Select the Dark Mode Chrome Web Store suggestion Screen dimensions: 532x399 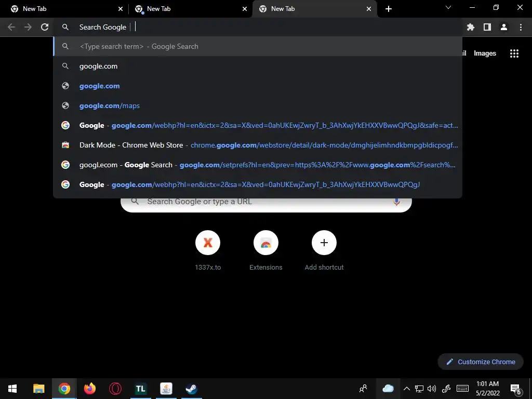[258, 145]
